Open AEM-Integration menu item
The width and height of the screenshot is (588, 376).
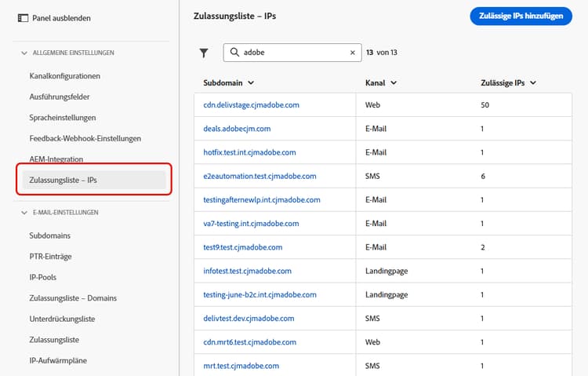[56, 159]
